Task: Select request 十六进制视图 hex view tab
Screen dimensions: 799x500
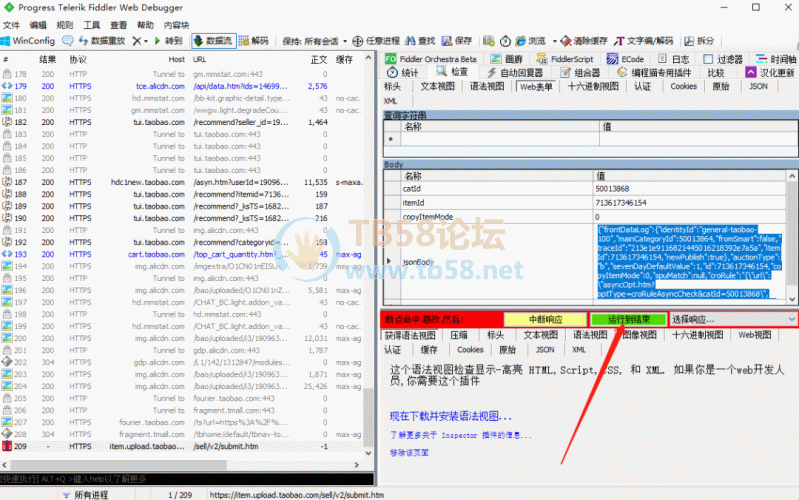Action: click(593, 86)
